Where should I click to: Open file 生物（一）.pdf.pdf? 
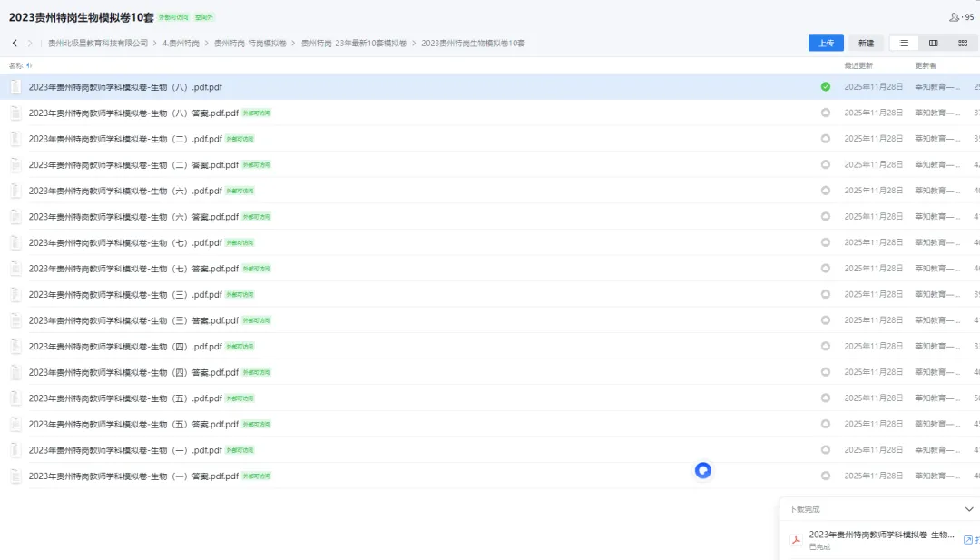point(125,450)
